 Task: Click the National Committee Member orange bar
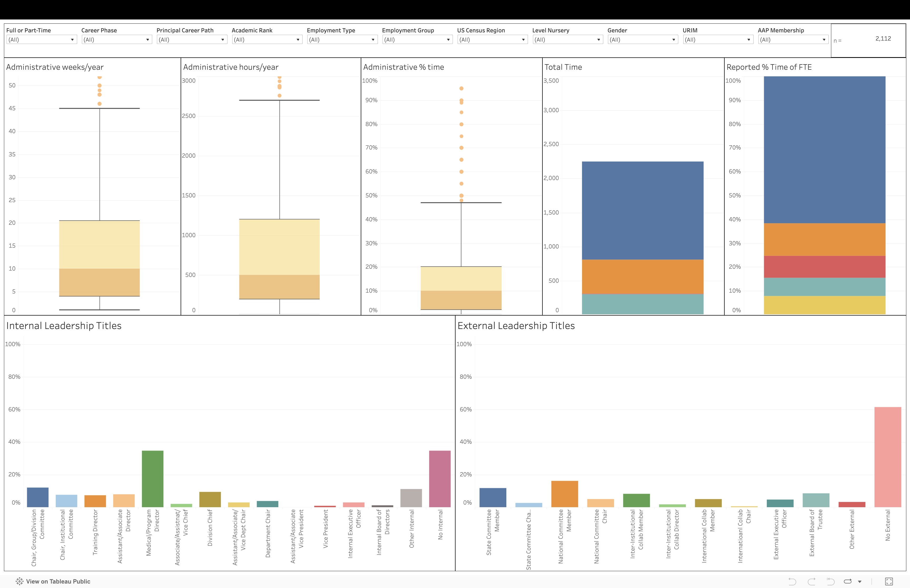[565, 494]
